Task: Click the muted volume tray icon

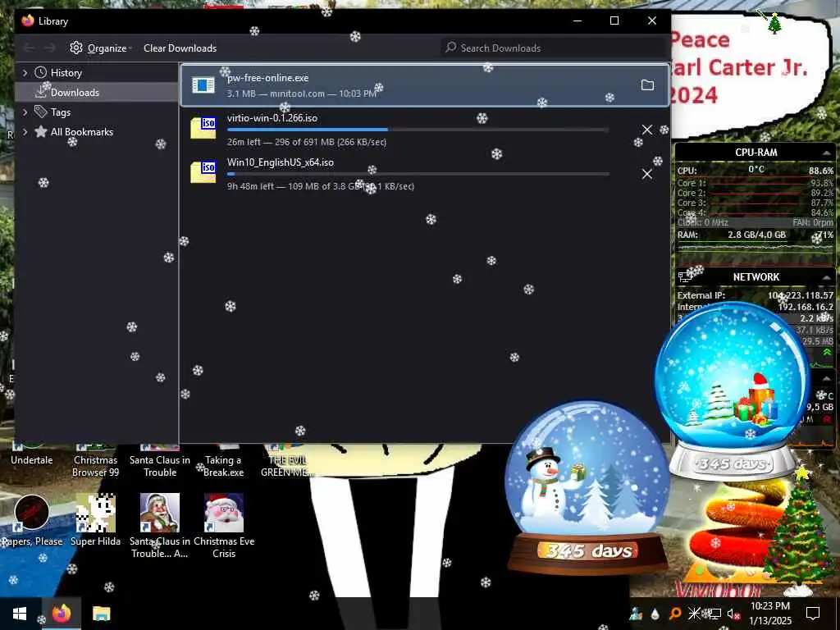Action: pos(734,614)
